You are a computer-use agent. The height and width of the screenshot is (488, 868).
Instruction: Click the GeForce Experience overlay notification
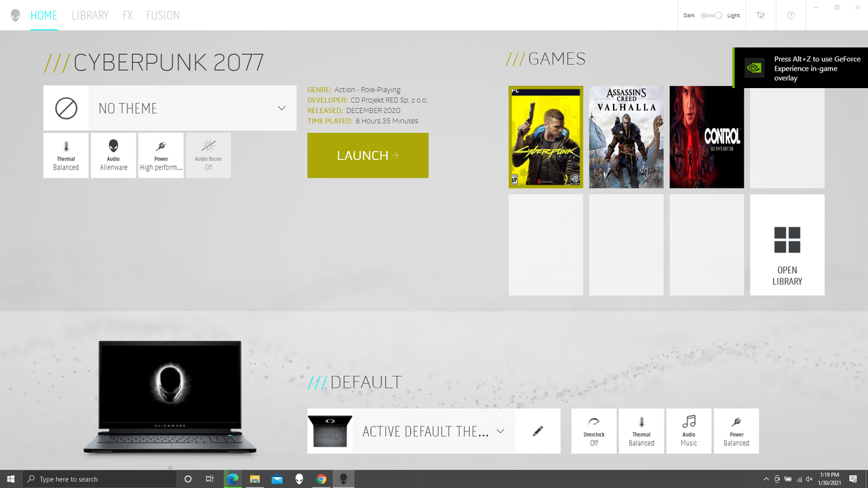pyautogui.click(x=800, y=68)
